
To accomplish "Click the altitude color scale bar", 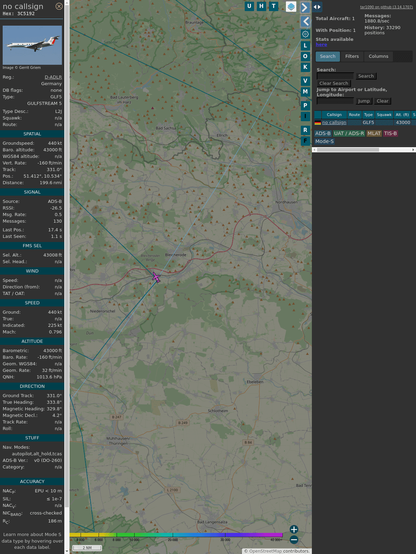I will 176,535.
